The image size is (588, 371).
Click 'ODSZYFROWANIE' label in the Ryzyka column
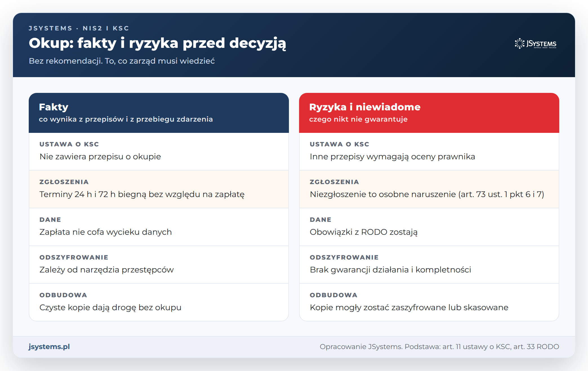pos(344,257)
